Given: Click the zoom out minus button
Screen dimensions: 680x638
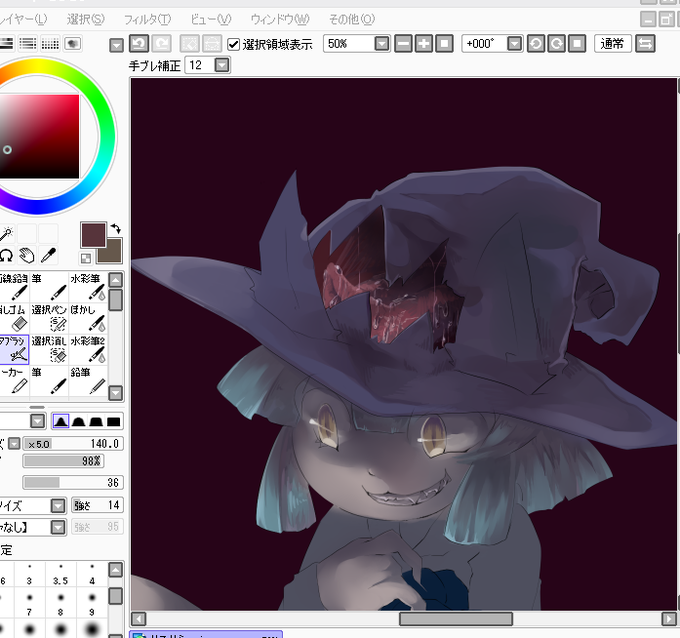Looking at the screenshot, I should tap(403, 44).
